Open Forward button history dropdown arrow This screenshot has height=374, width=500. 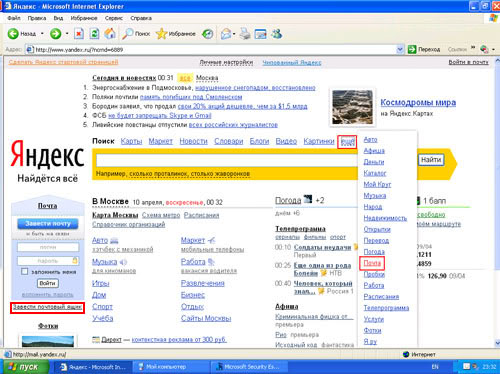coord(67,34)
